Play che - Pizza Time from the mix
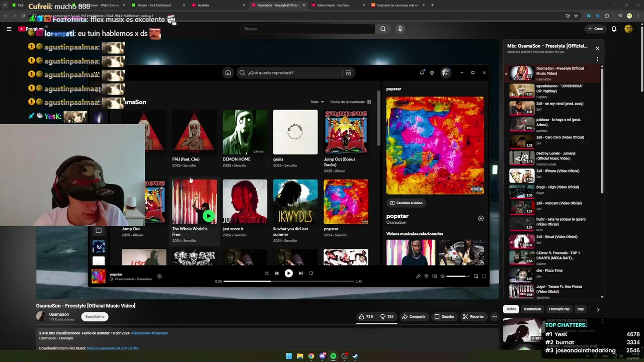 pyautogui.click(x=553, y=275)
